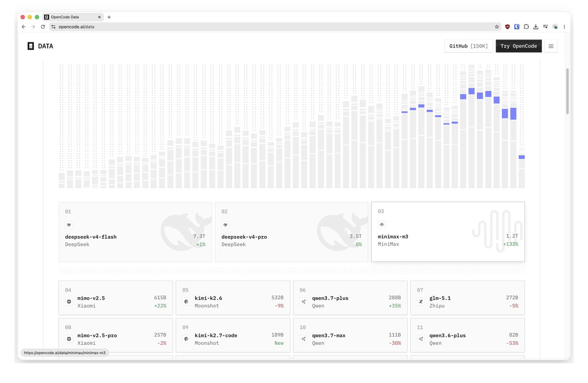Click the 532B value for kimi-k2.6
Viewport: 588px width, 383px height.
click(x=277, y=298)
